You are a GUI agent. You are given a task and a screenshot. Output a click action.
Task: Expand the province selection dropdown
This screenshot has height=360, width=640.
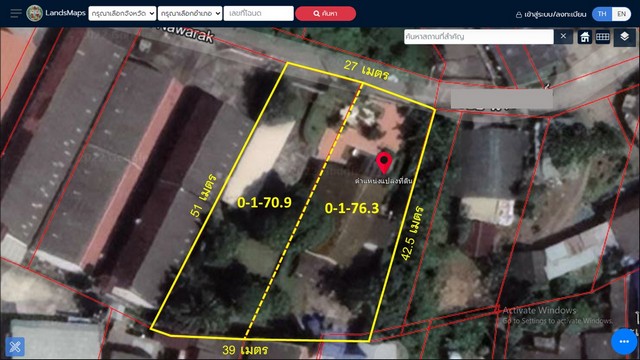122,13
